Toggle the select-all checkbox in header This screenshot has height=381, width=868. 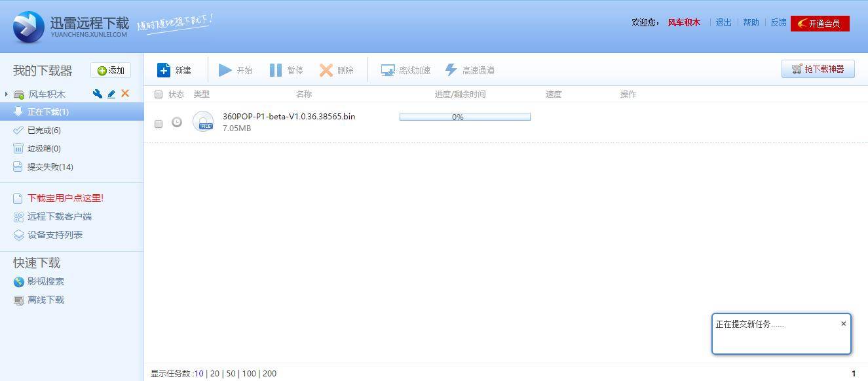click(158, 94)
